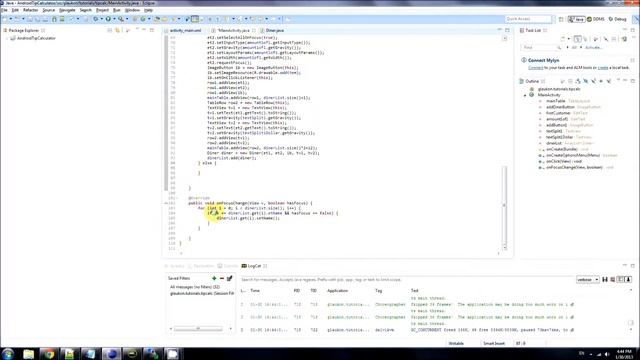This screenshot has height=360, width=640.
Task: Open the Refactor menu
Action: pyautogui.click(x=31, y=10)
